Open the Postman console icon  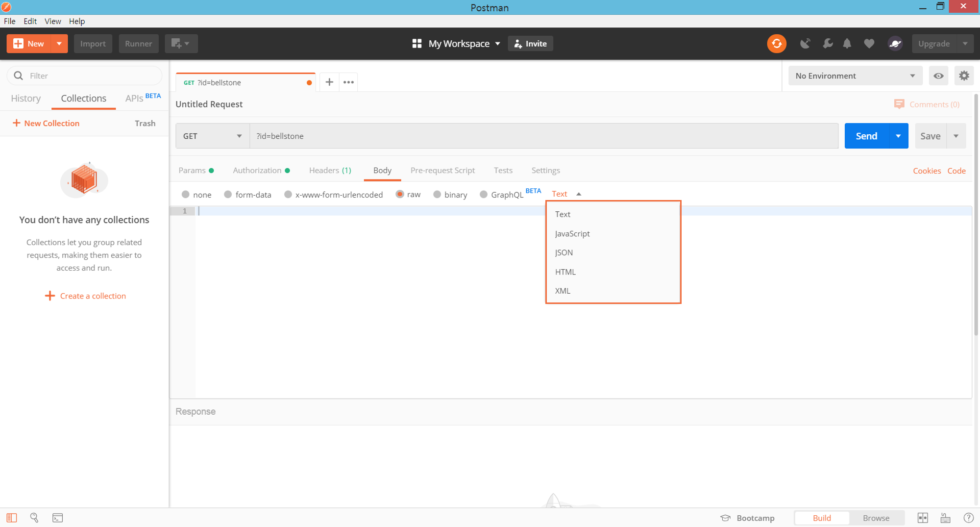(x=58, y=518)
